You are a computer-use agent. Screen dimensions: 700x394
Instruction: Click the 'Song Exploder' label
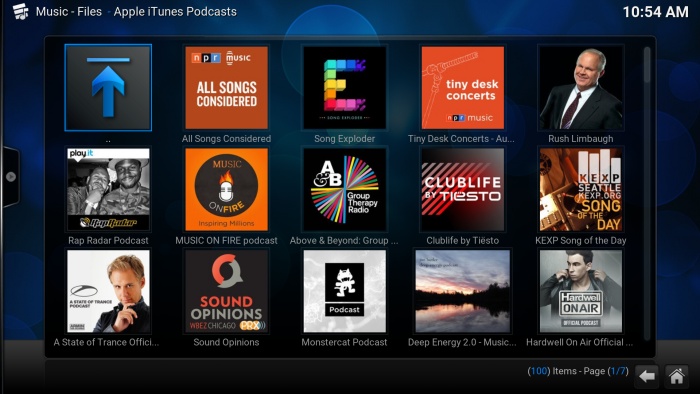(x=344, y=139)
